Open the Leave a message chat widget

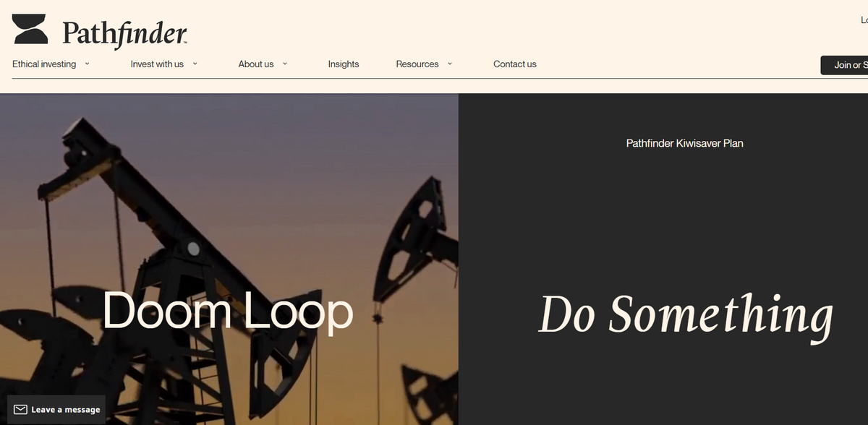56,410
